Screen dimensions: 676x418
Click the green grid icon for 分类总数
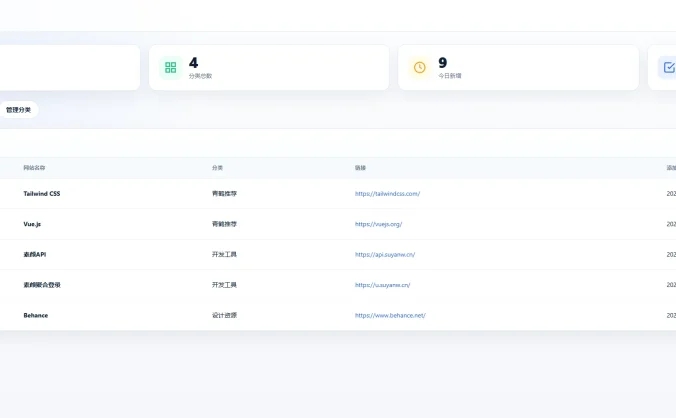[x=171, y=68]
